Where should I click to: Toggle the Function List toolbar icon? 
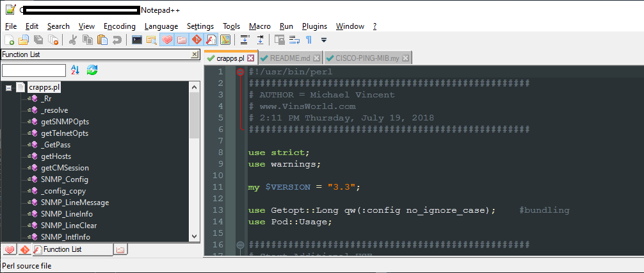211,40
